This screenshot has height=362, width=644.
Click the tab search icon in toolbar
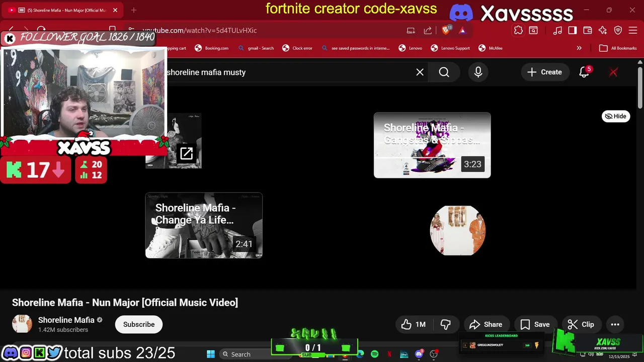533,30
